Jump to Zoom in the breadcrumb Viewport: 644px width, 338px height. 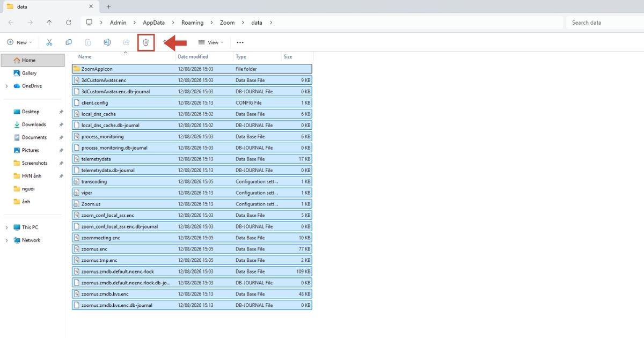pos(227,23)
